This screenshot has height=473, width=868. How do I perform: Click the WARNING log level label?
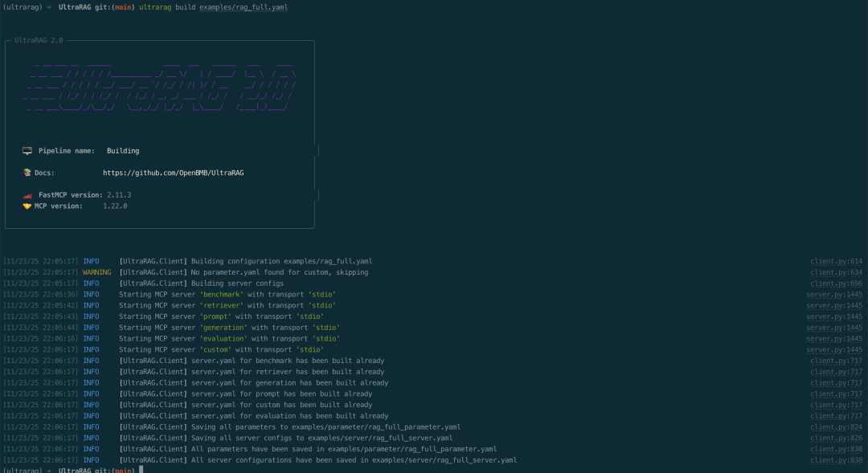tap(97, 272)
